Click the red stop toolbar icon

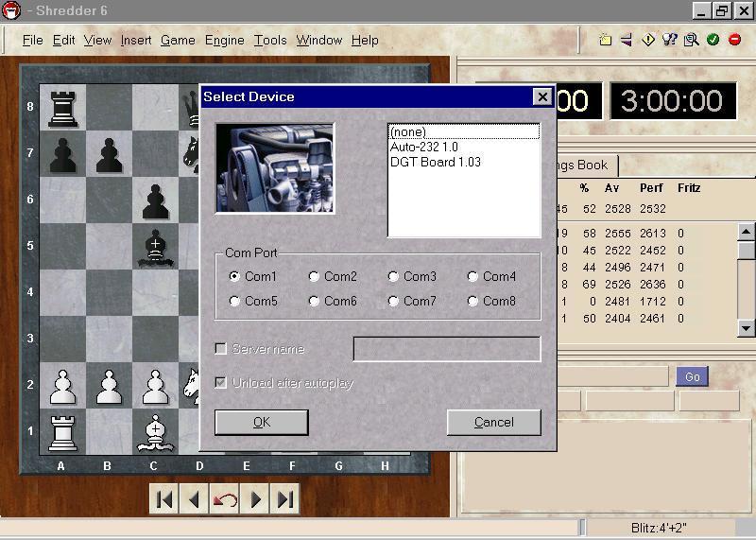(734, 40)
